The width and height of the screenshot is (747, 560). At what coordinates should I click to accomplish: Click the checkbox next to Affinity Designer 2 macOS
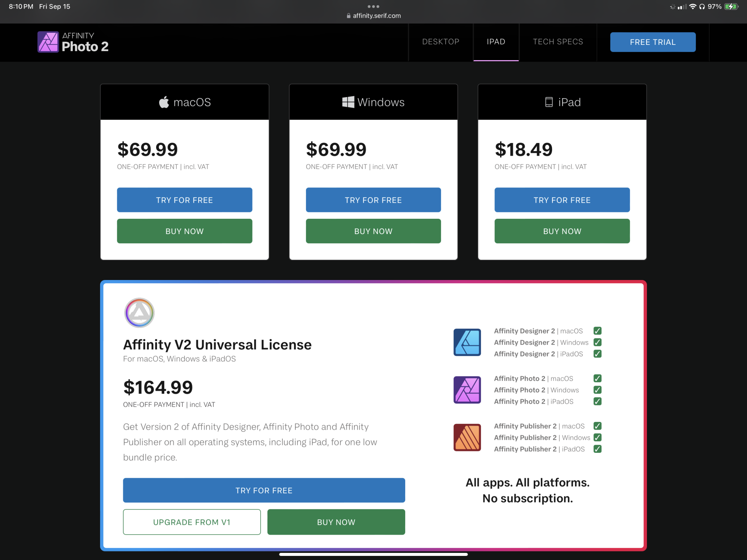click(597, 331)
